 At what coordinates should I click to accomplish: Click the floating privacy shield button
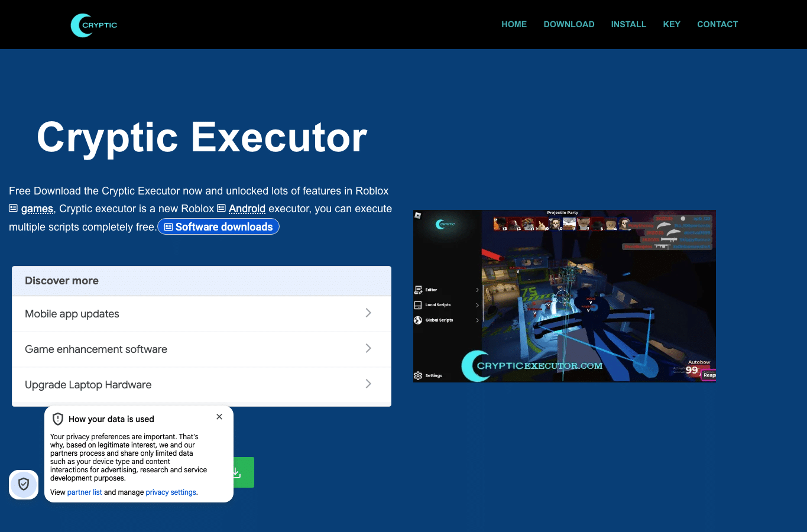coord(24,485)
